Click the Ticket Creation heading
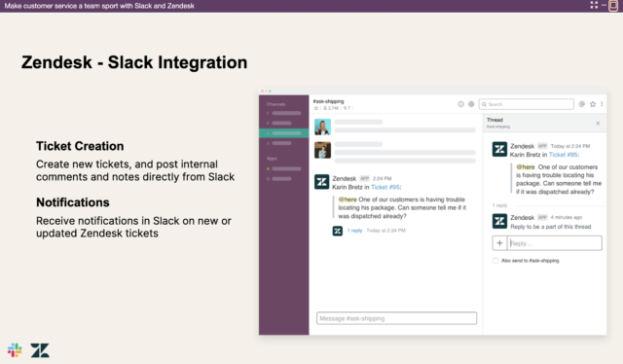Image resolution: width=623 pixels, height=364 pixels. (x=80, y=146)
